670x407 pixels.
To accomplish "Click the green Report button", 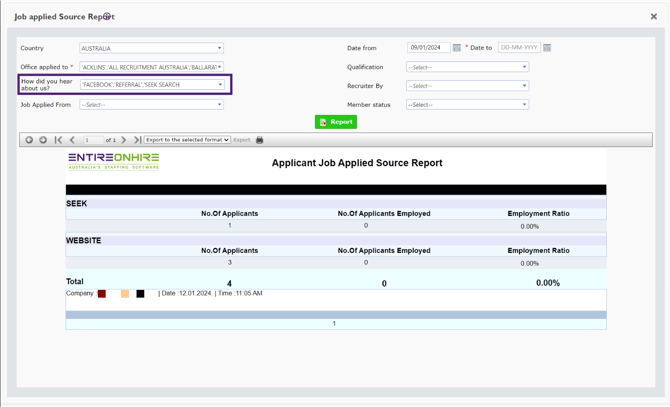I will pyautogui.click(x=336, y=122).
